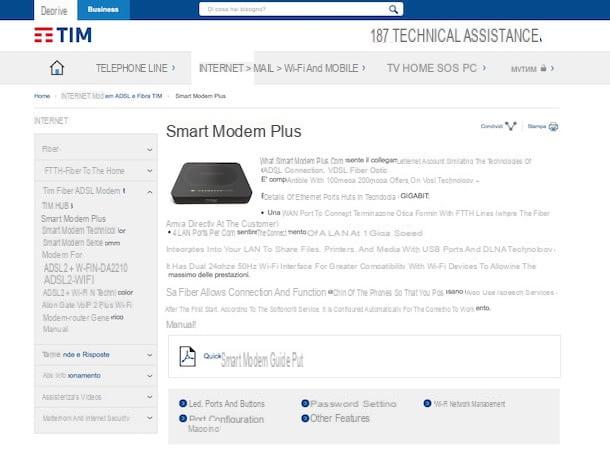Viewport: 610px width, 462px height.
Task: Expand Internet Security section chevron
Action: coord(149,418)
